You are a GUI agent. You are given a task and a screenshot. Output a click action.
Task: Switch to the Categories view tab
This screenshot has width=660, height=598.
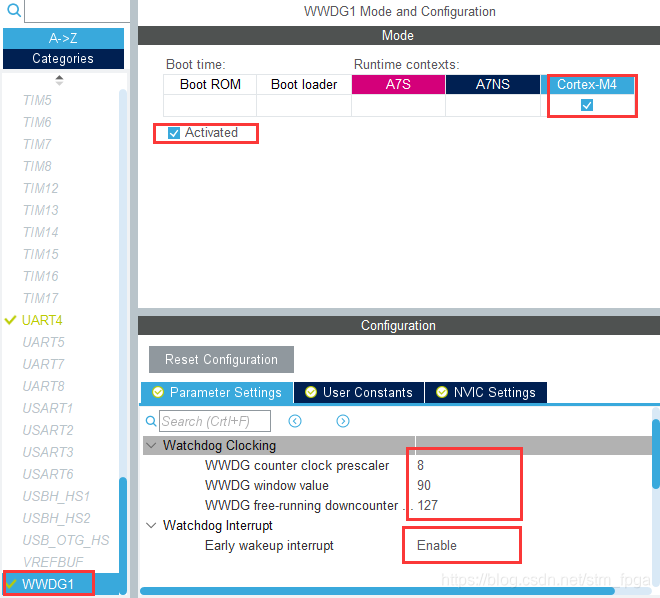[x=63, y=58]
